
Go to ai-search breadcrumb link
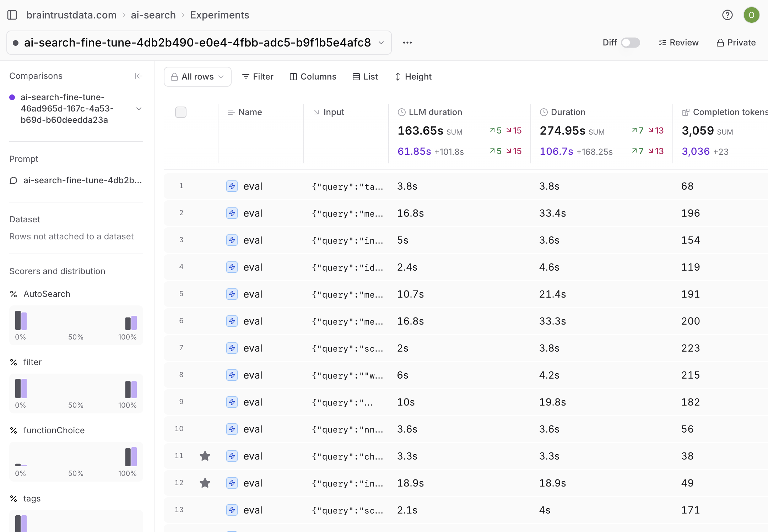[x=153, y=15]
